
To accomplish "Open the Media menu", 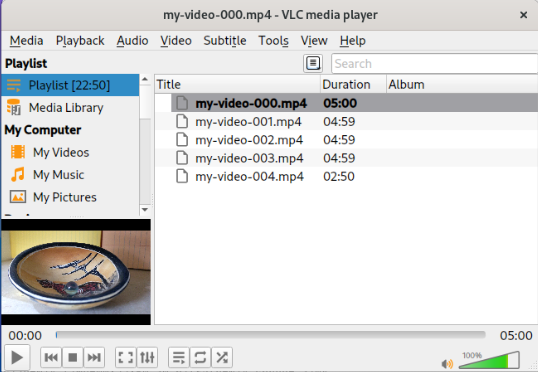I will coord(26,40).
